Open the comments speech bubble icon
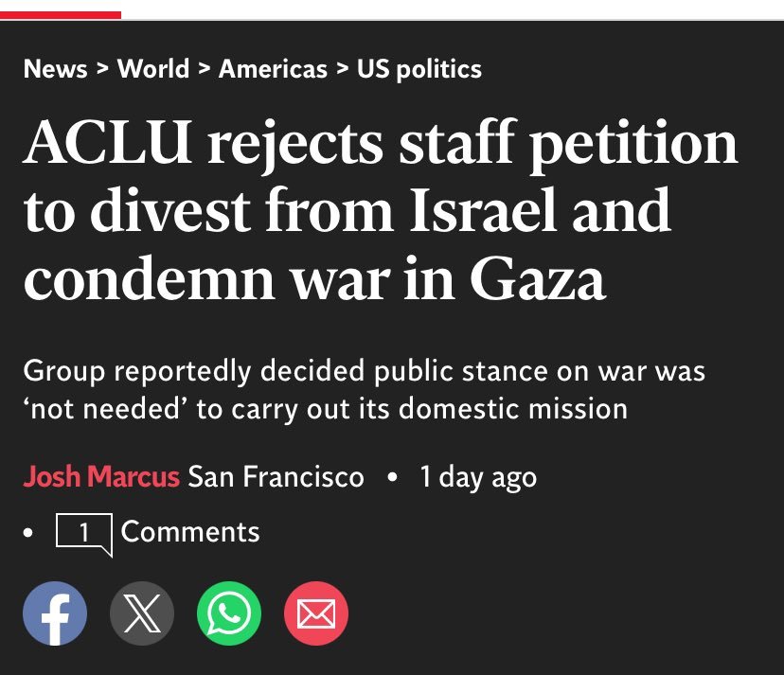This screenshot has width=784, height=675. click(x=84, y=535)
